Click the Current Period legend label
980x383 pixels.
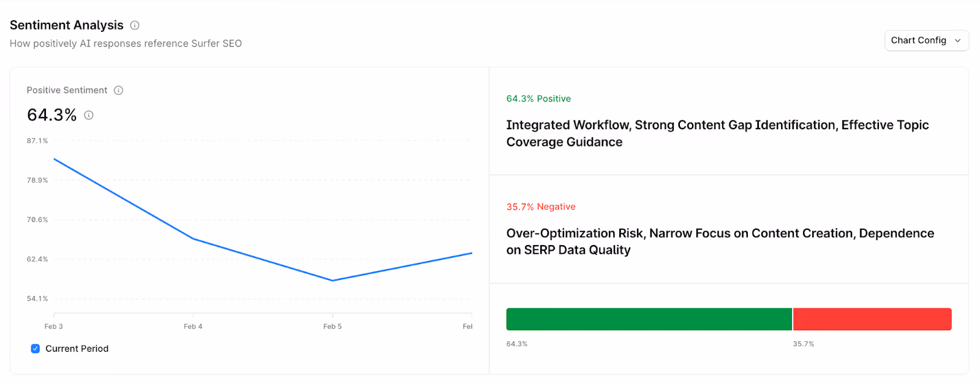point(77,349)
